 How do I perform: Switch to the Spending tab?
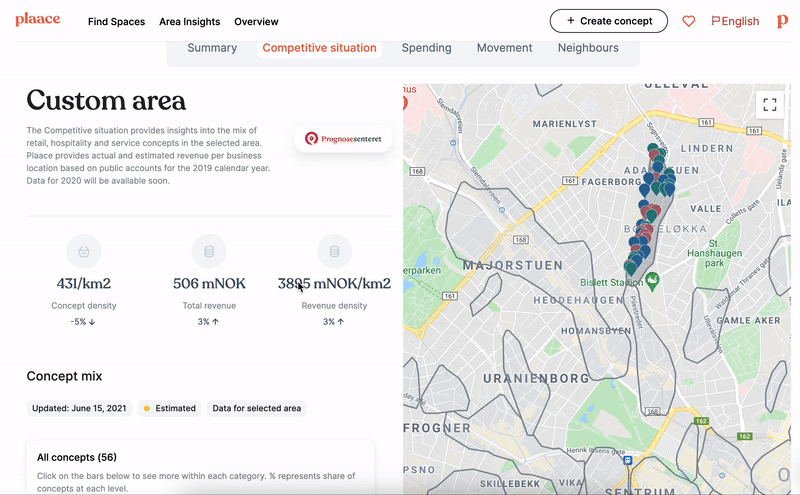tap(426, 48)
